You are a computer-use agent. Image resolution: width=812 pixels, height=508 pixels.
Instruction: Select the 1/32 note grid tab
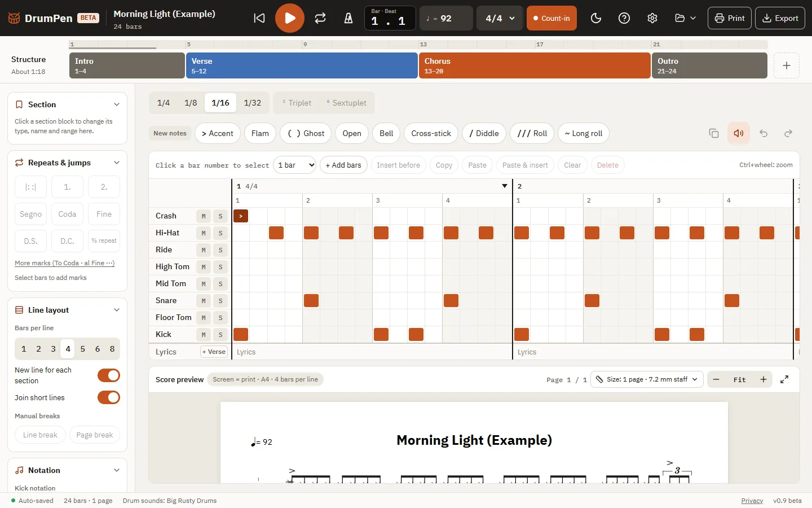253,103
